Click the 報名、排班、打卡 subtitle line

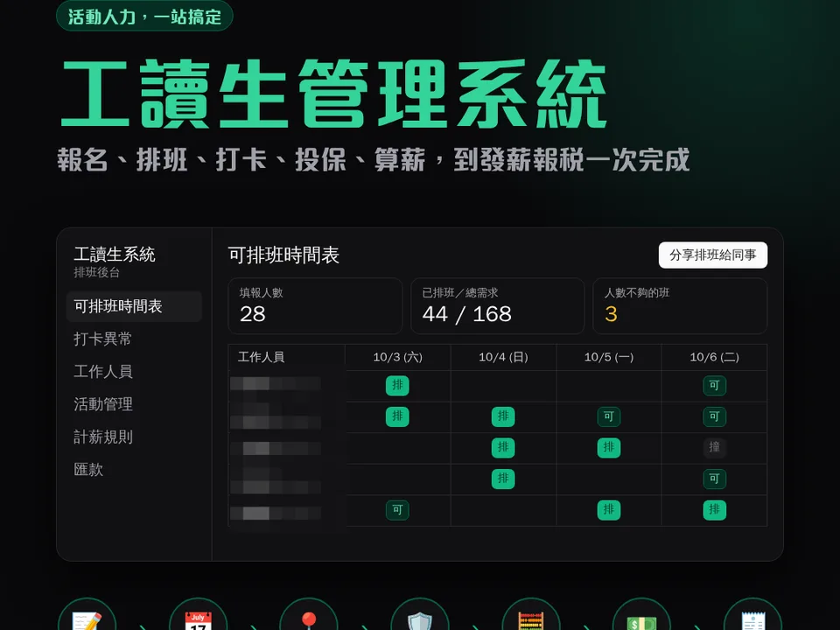[373, 159]
